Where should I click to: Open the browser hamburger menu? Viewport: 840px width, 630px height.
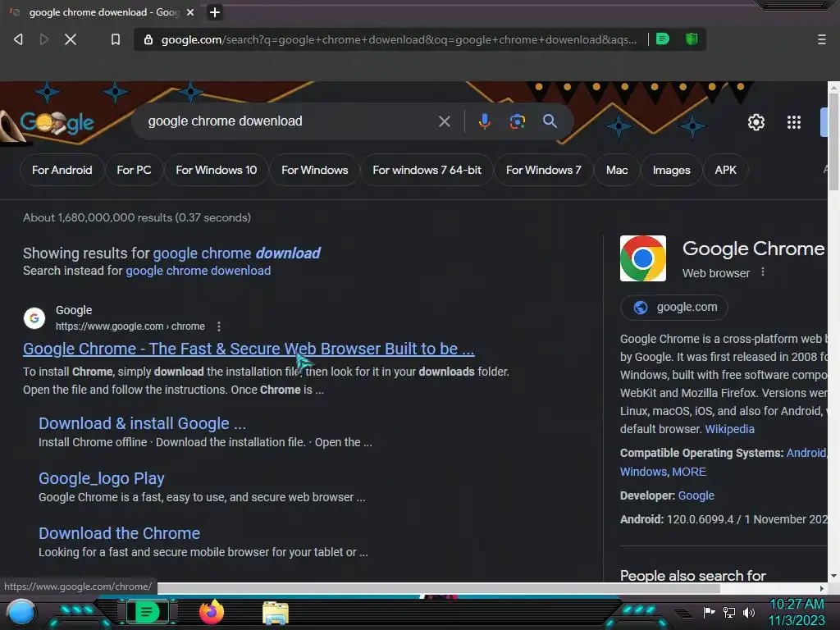coord(821,39)
